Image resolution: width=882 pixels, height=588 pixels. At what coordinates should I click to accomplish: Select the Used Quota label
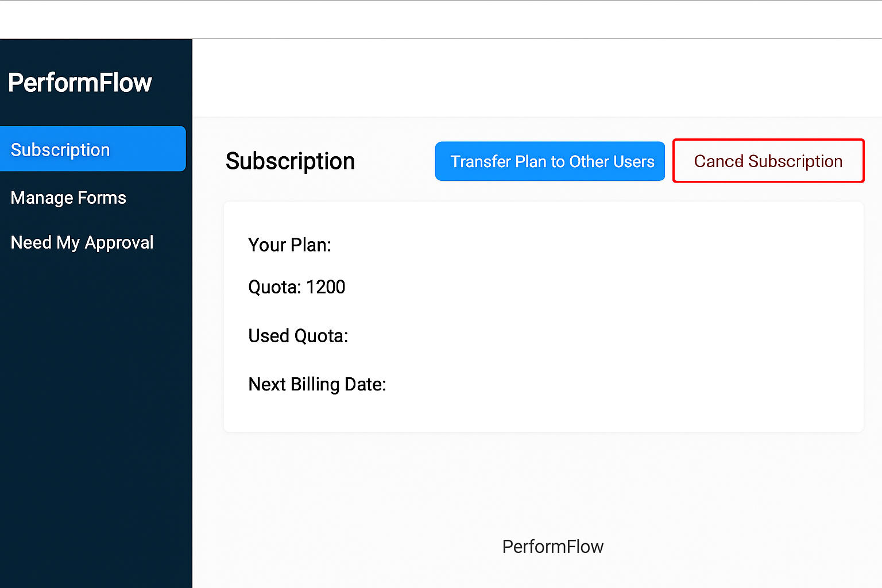click(298, 336)
